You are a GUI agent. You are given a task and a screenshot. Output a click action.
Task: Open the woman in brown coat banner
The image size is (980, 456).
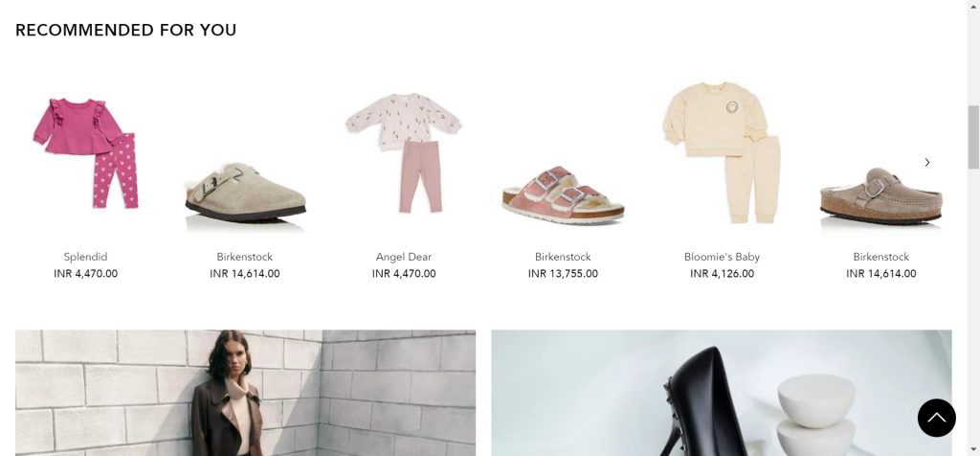pyautogui.click(x=246, y=393)
